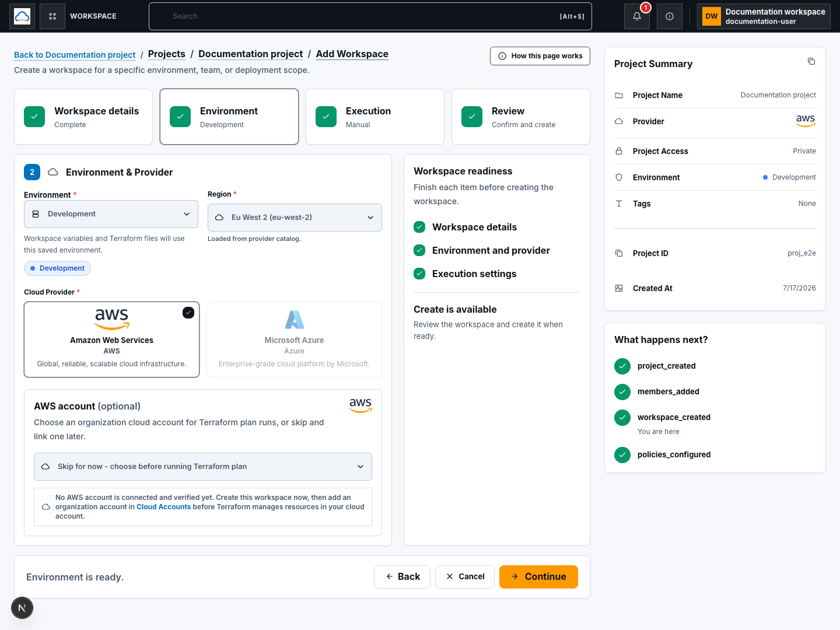Click the Development environment tag chip

point(57,268)
